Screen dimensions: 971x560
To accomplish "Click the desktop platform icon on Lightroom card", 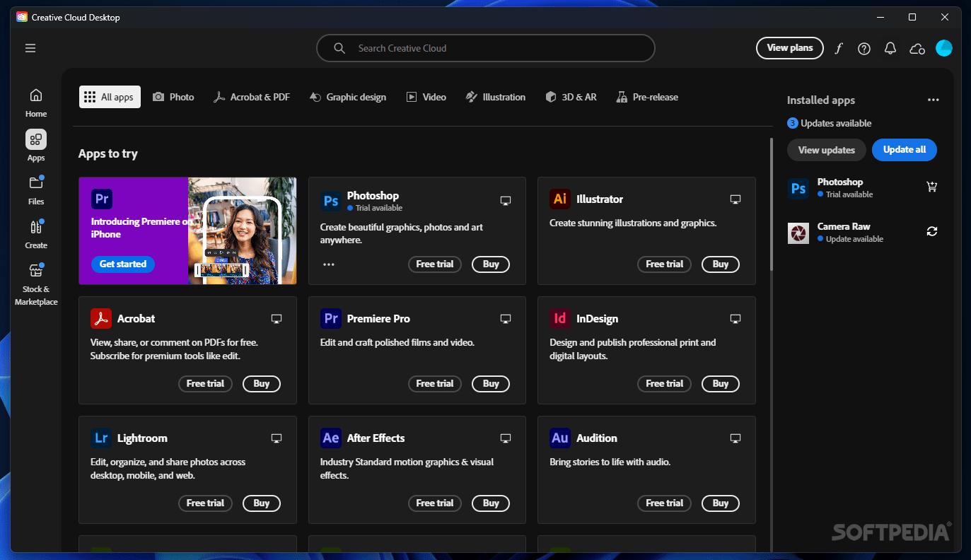I will 277,438.
